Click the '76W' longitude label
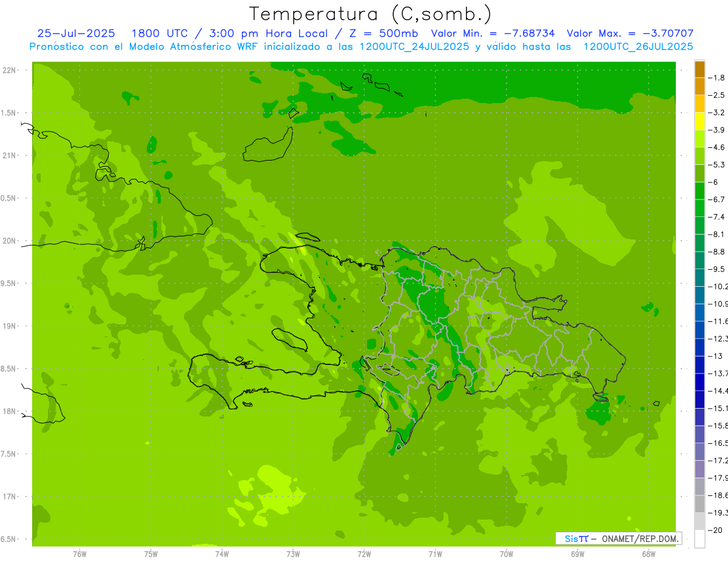 pyautogui.click(x=79, y=554)
